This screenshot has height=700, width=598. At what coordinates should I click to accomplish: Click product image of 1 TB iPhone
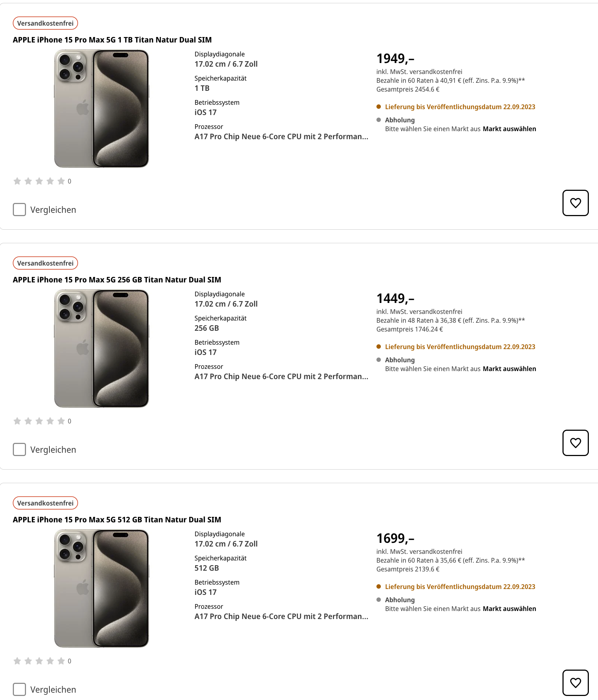(101, 109)
